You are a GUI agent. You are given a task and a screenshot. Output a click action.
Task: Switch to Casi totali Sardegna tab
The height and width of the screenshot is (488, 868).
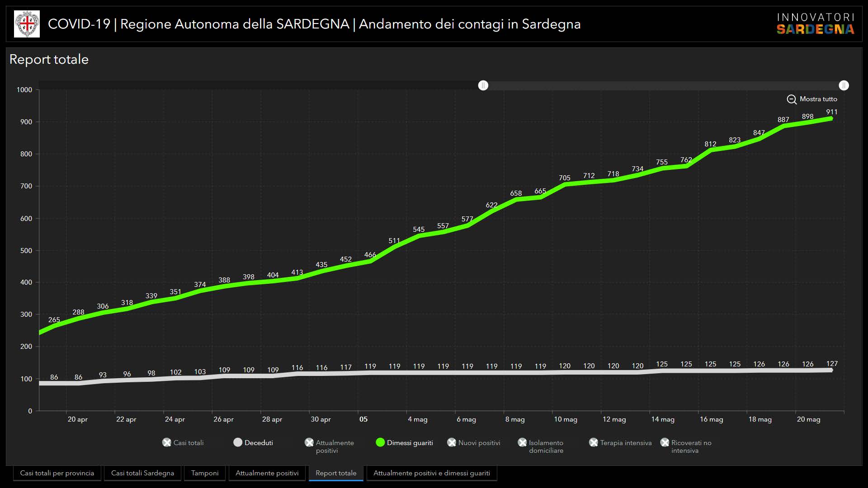click(x=142, y=473)
